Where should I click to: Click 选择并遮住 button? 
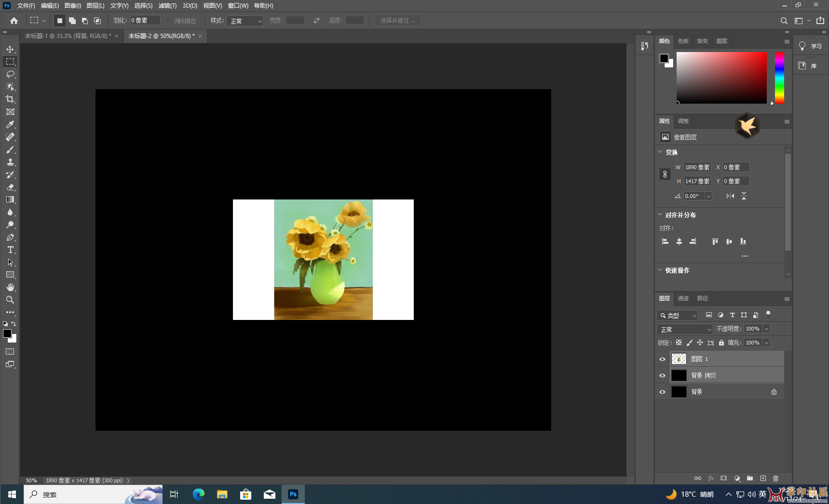point(397,21)
